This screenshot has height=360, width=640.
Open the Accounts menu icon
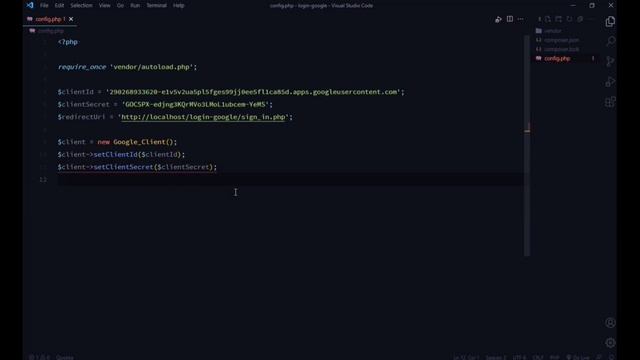click(x=610, y=322)
